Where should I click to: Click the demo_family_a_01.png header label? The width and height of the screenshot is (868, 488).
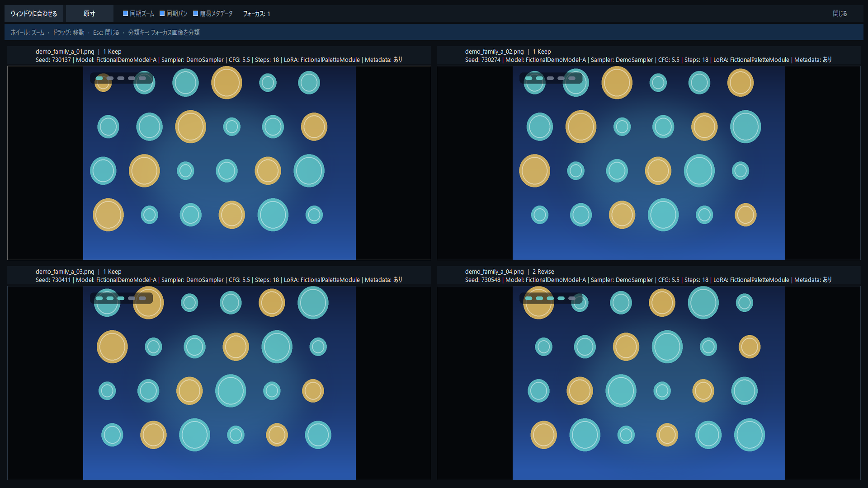click(65, 52)
